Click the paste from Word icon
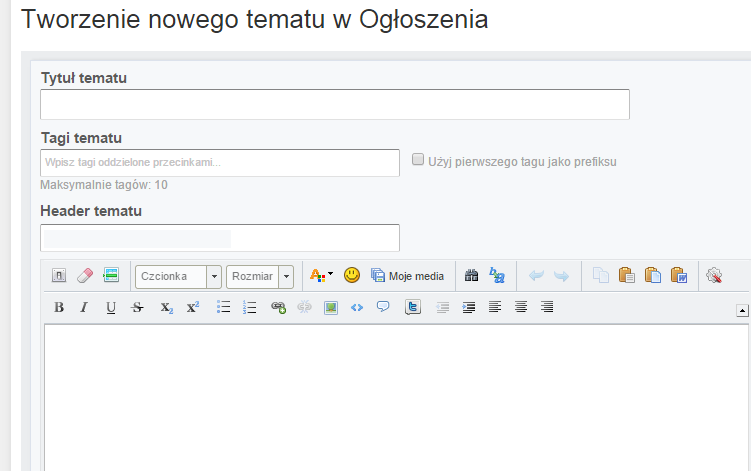Viewport: 751px width, 471px height. coord(679,276)
